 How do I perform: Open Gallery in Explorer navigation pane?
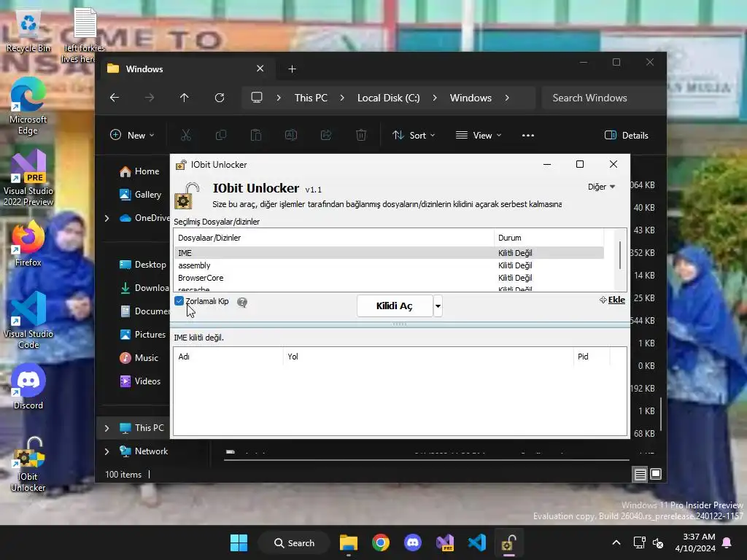(x=141, y=194)
